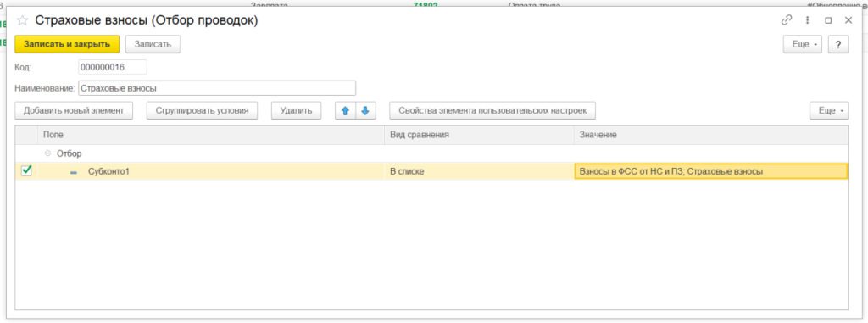Open the top Еще dropdown menu

802,44
